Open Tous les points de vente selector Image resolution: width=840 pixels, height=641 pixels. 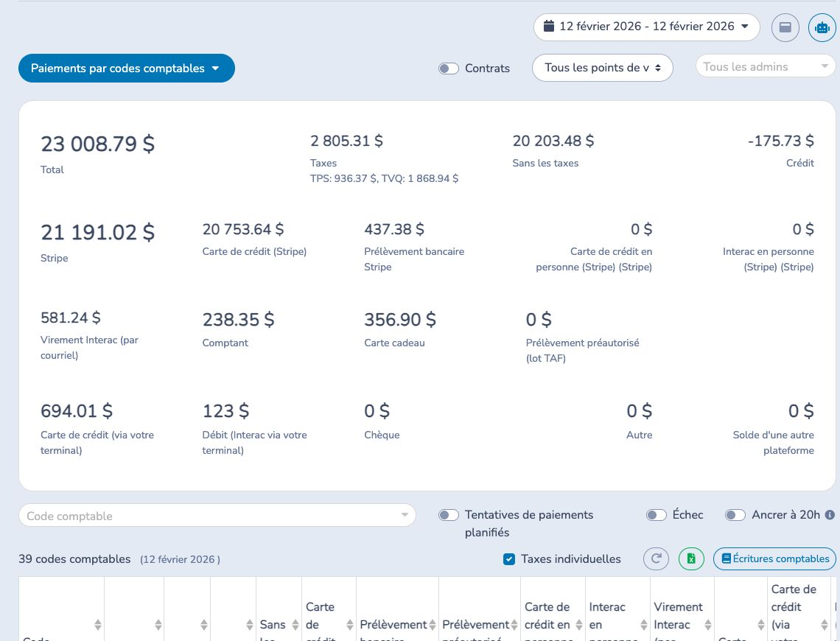(602, 68)
